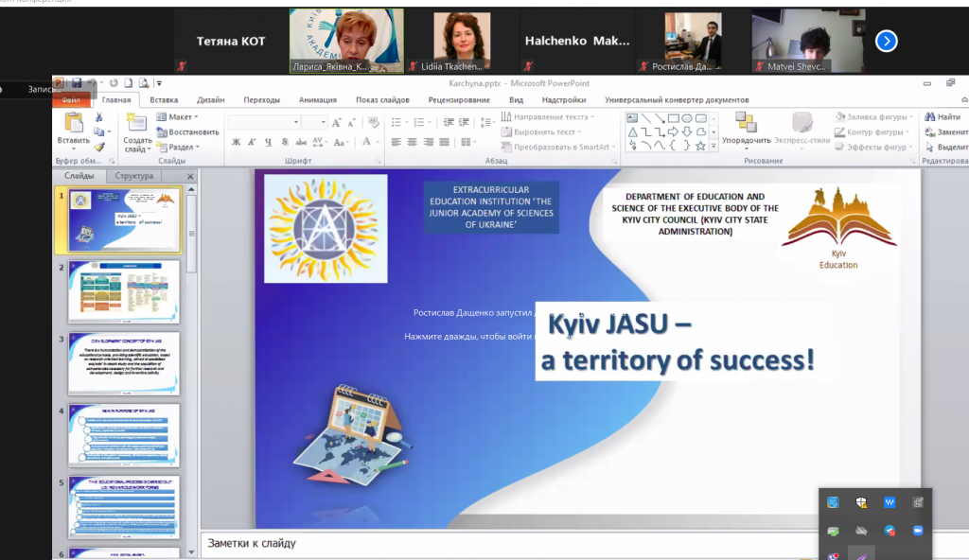Toggle center text alignment

413,142
